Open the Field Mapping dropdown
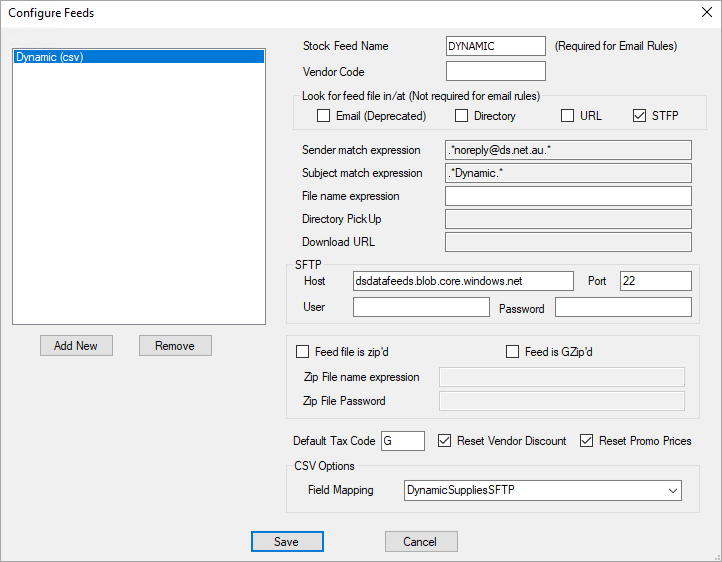The width and height of the screenshot is (722, 562). click(x=673, y=491)
